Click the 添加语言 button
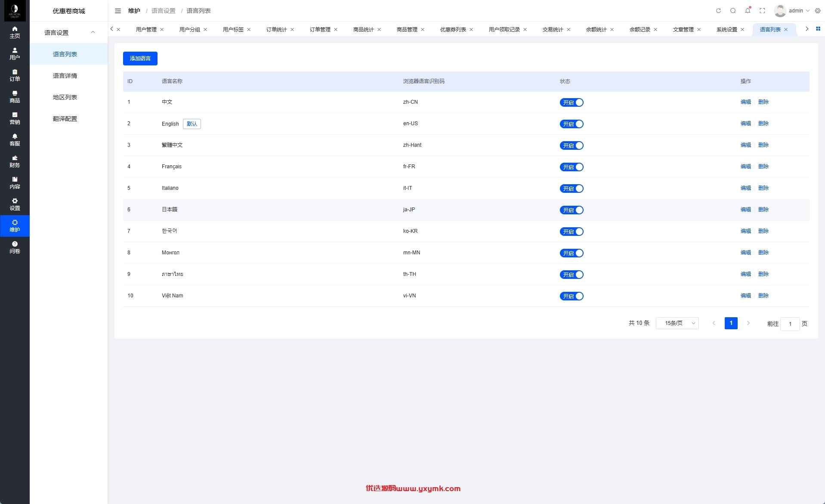Viewport: 825px width, 504px height. tap(140, 59)
